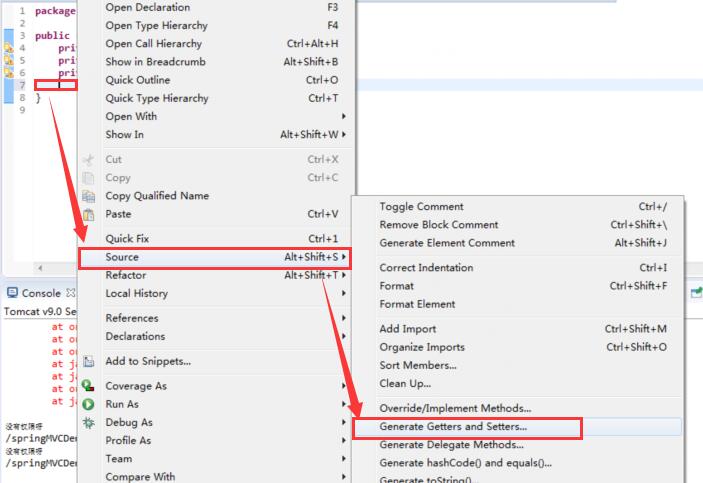This screenshot has width=703, height=483.
Task: Expand the Local History submenu
Action: (344, 293)
